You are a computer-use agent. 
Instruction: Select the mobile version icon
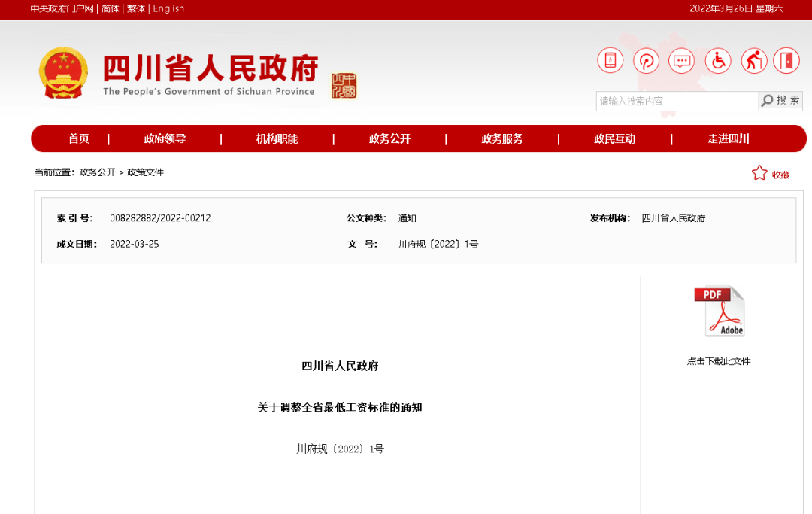(610, 60)
